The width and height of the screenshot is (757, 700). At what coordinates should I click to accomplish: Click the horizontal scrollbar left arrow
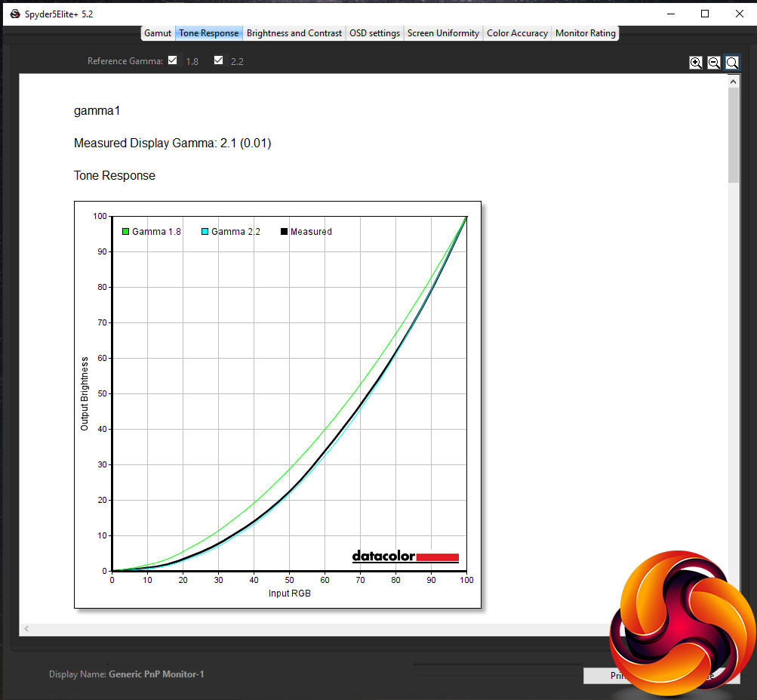[26, 628]
